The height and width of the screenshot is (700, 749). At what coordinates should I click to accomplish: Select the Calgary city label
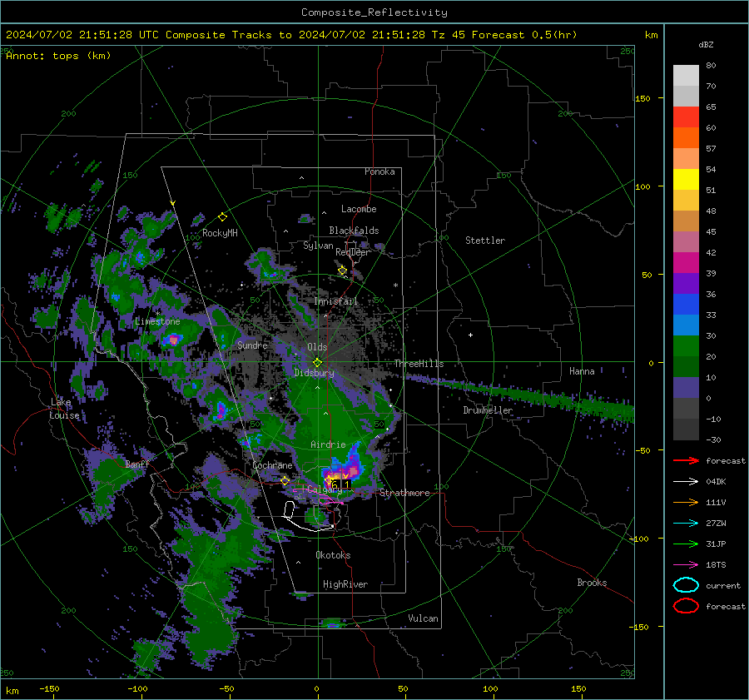(325, 489)
